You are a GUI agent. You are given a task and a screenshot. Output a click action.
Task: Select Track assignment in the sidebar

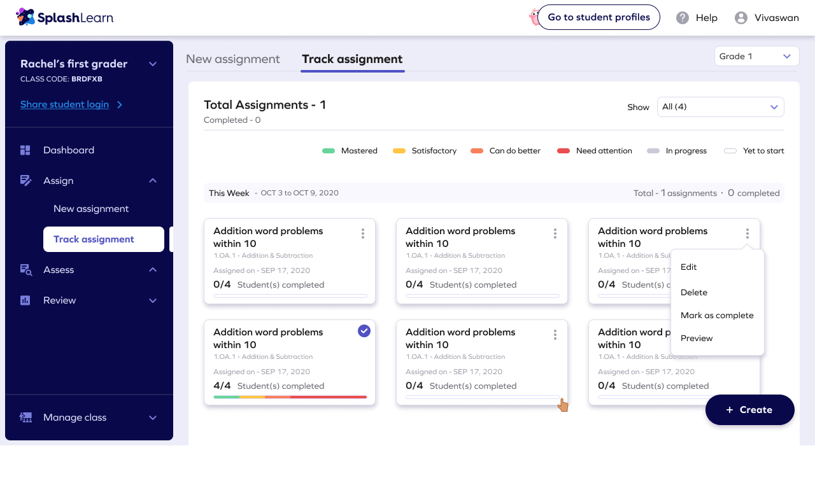[x=104, y=239]
